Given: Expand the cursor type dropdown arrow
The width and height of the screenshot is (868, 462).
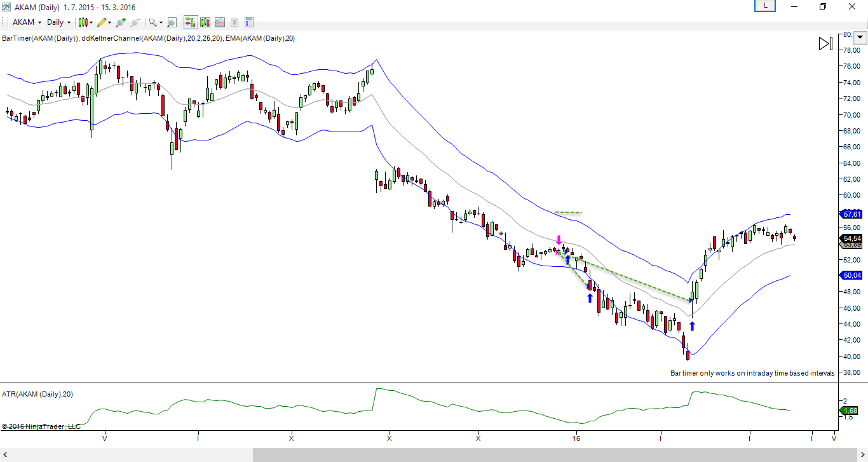Looking at the screenshot, I should [x=161, y=22].
